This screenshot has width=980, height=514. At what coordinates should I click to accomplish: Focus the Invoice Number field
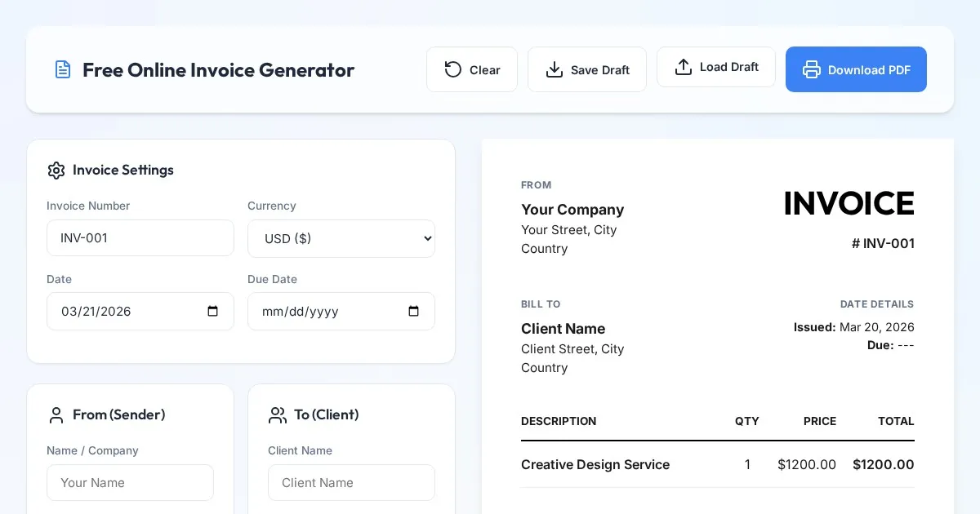click(140, 238)
